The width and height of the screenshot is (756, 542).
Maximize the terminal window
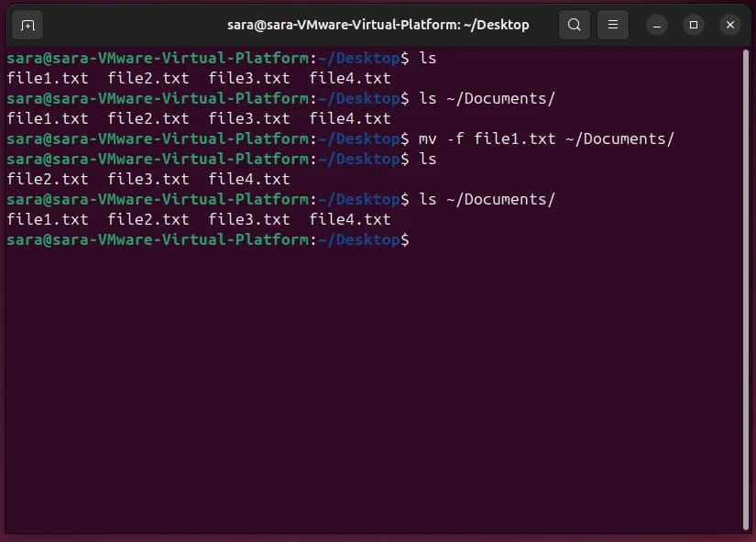tap(694, 25)
